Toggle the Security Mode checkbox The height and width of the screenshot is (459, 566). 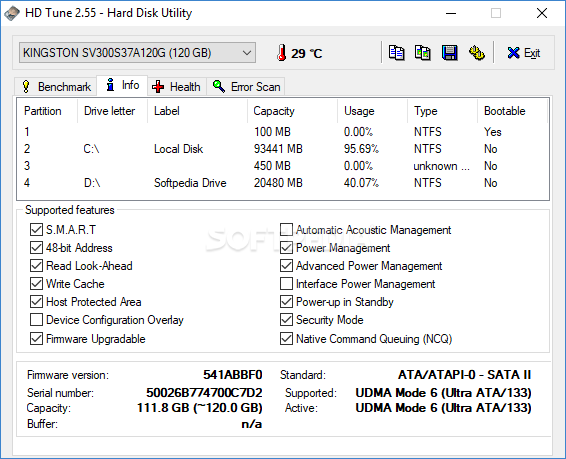(286, 320)
